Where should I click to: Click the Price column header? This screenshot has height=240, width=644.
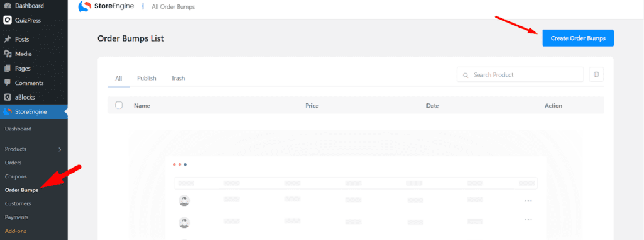tap(312, 105)
